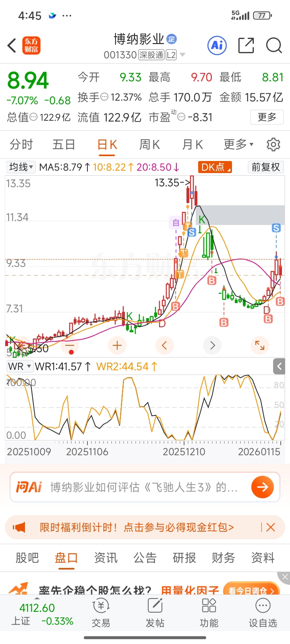Tap the 问Ai logo
The height and width of the screenshot is (644, 290).
pyautogui.click(x=29, y=487)
